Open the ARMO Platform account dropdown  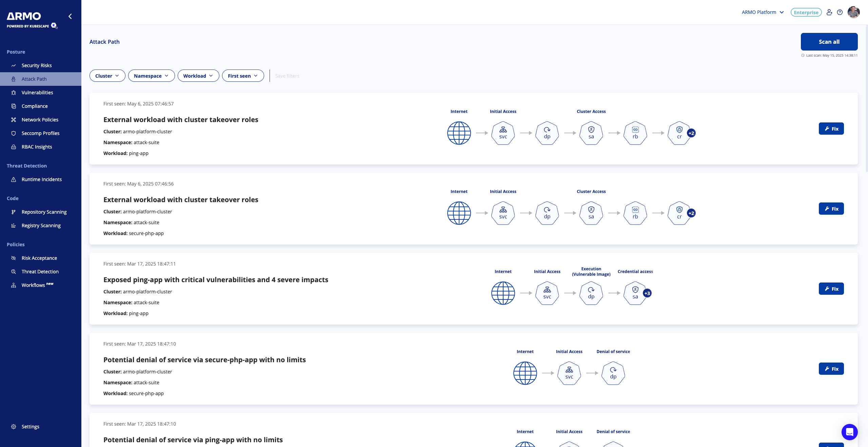(763, 12)
